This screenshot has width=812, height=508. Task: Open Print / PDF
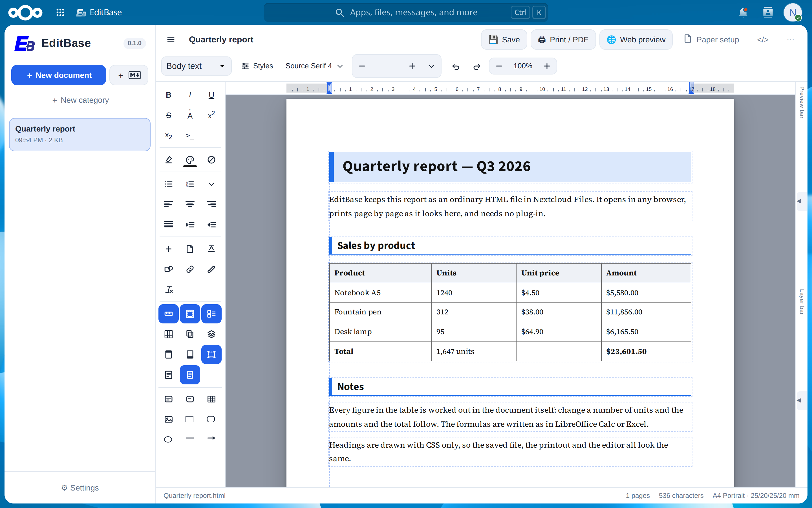point(563,40)
